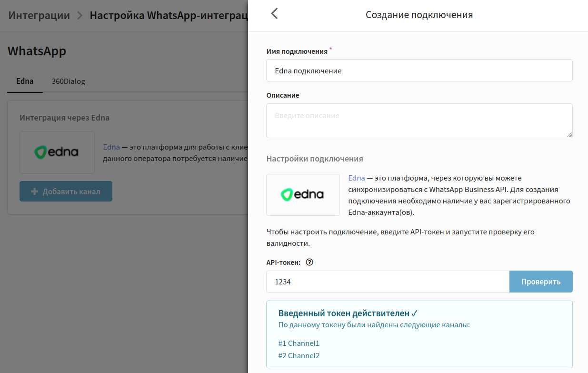Click the Настройка WhatsApp-интеграции breadcrumb
588x373 pixels.
169,15
